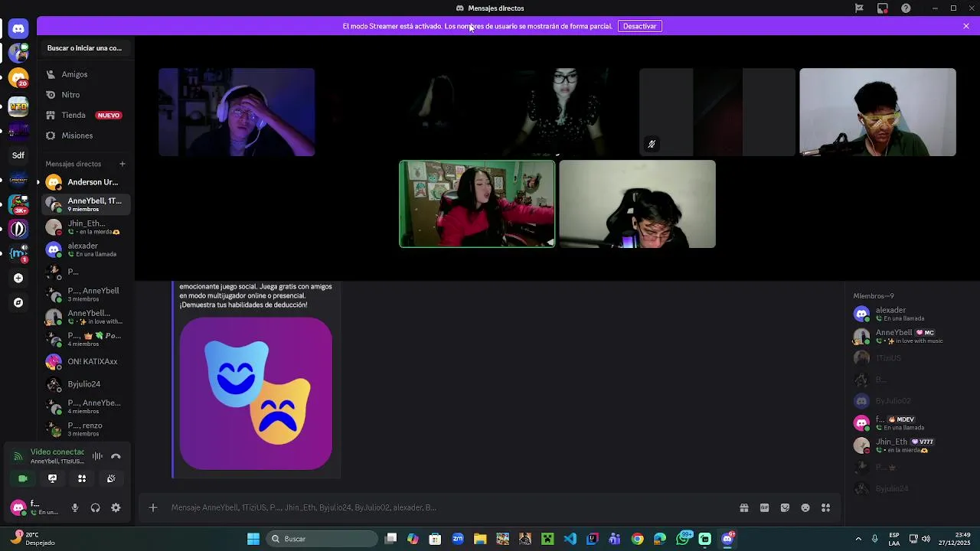Open P..., renzo group chat
This screenshot has height=551, width=980.
(86, 429)
